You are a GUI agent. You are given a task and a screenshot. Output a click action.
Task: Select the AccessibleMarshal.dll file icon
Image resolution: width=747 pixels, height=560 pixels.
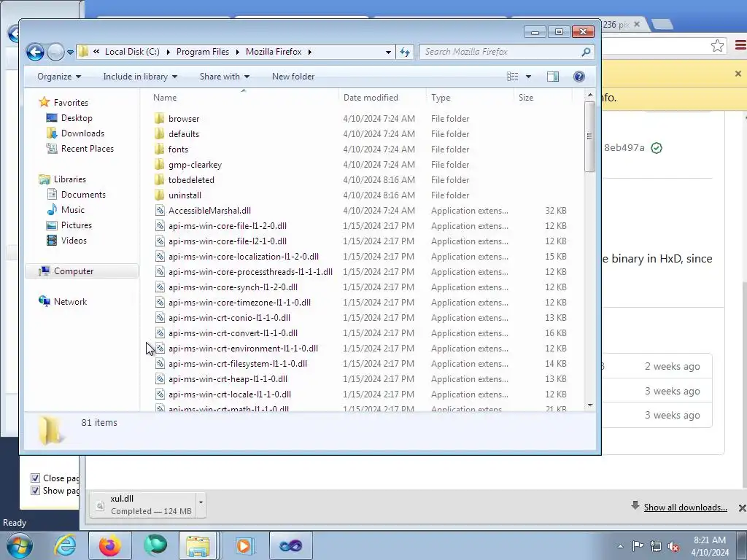[x=160, y=211]
